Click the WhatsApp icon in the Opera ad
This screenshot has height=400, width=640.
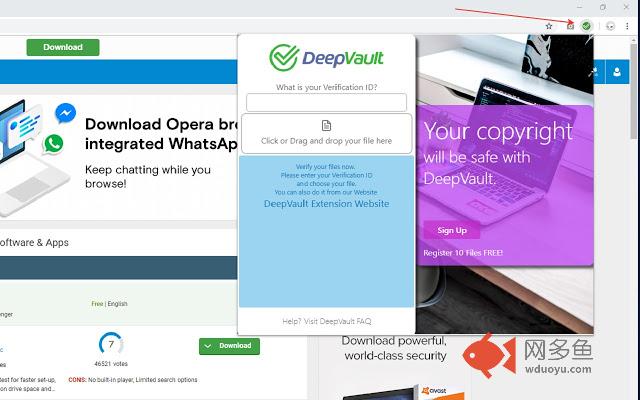coord(53,144)
